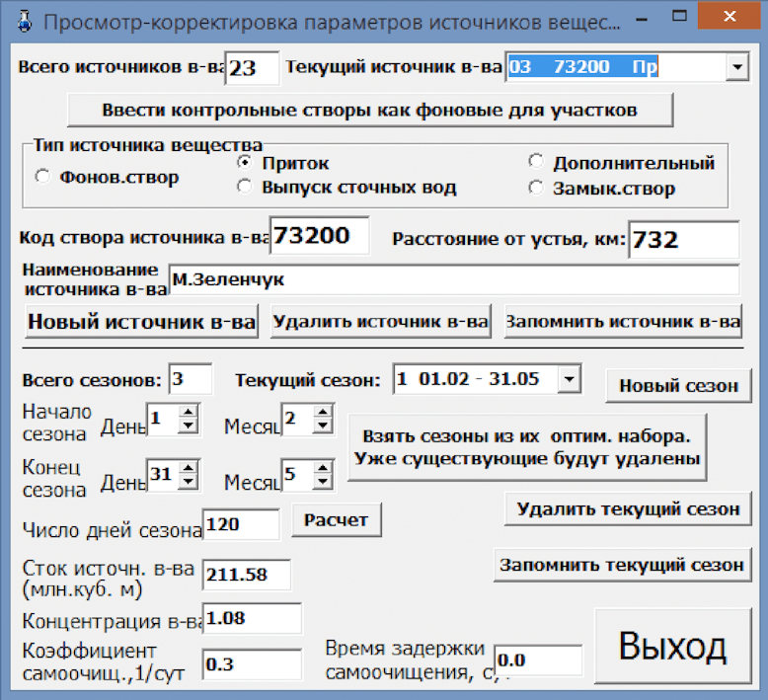Increase the season start day spinner
The width and height of the screenshot is (768, 700).
tap(189, 411)
